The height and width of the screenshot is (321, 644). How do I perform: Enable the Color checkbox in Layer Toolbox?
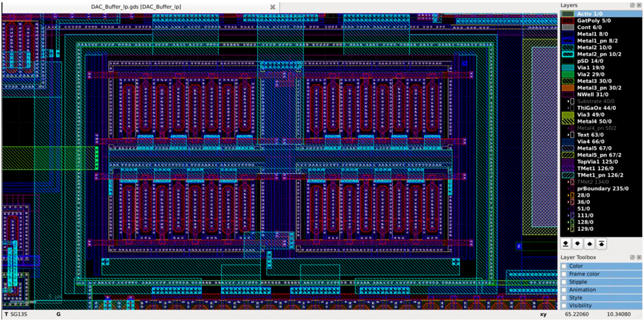pos(564,266)
